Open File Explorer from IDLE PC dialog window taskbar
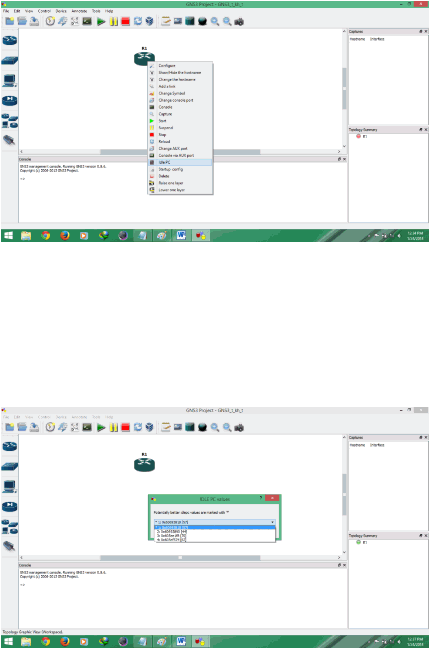429x649 pixels. point(26,642)
